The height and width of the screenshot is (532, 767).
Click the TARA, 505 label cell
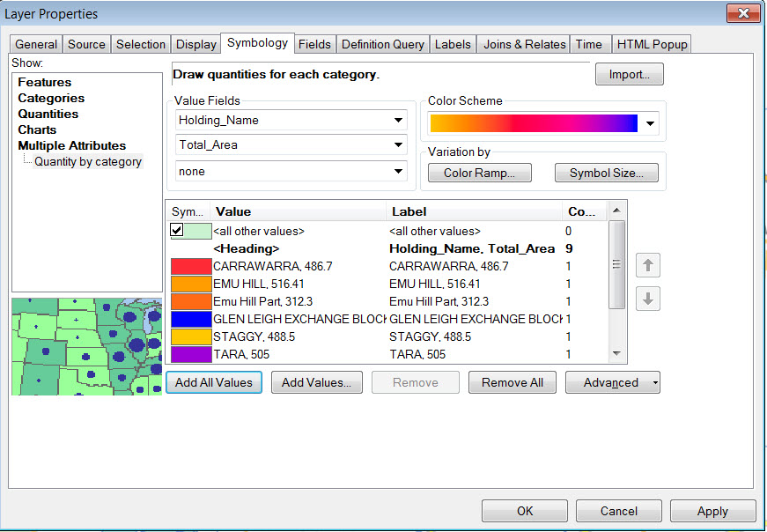(417, 354)
